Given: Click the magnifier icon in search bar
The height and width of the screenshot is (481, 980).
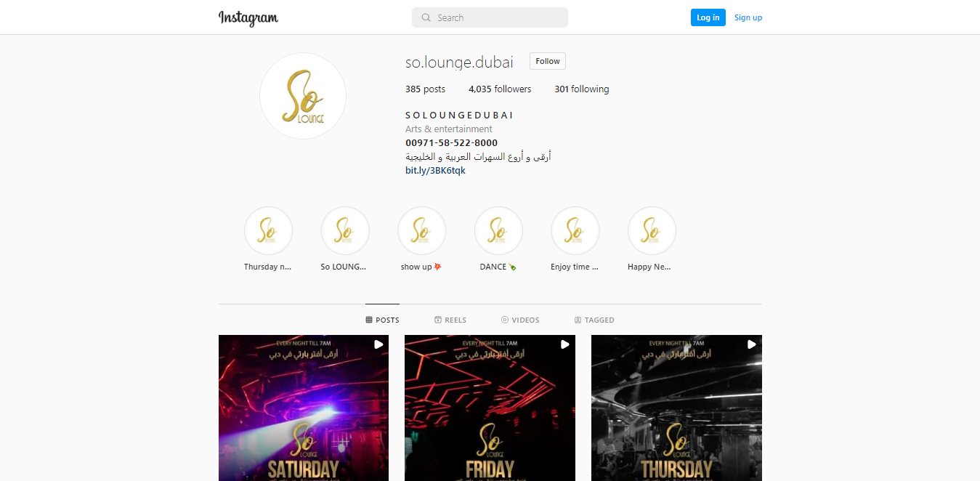Looking at the screenshot, I should point(426,17).
